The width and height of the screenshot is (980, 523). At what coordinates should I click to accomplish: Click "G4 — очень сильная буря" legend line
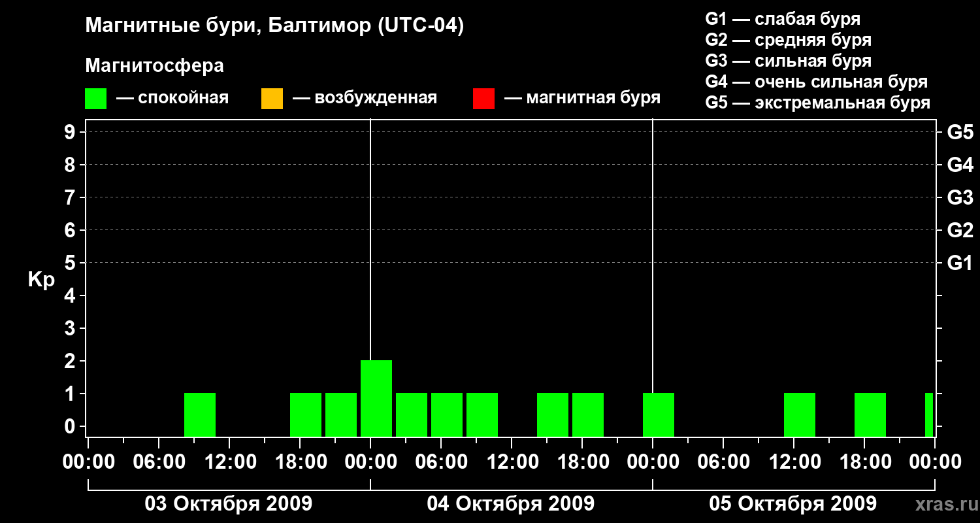point(817,82)
